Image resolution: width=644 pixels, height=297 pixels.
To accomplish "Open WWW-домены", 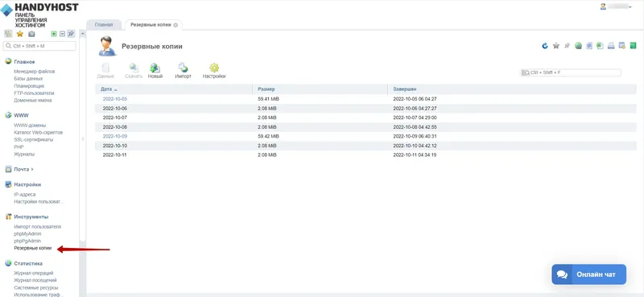I will tap(30, 126).
